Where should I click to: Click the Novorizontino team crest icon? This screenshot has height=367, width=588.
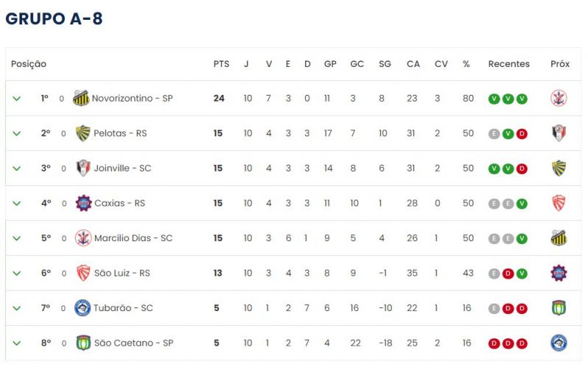[x=81, y=98]
